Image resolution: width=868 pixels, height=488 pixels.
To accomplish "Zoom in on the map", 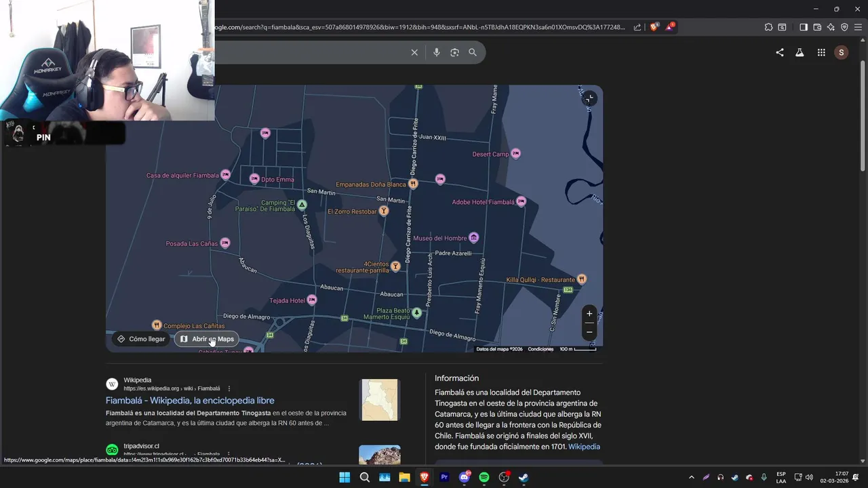I will pyautogui.click(x=589, y=314).
